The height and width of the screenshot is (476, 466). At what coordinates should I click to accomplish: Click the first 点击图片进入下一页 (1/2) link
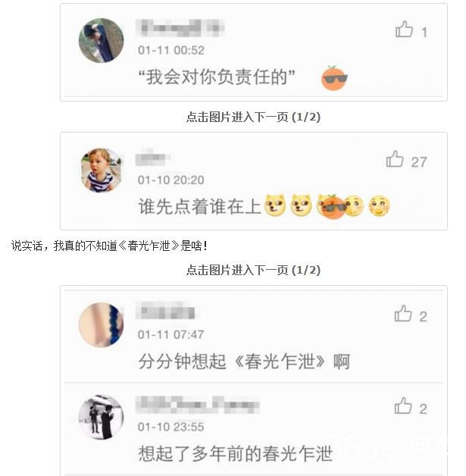[253, 117]
